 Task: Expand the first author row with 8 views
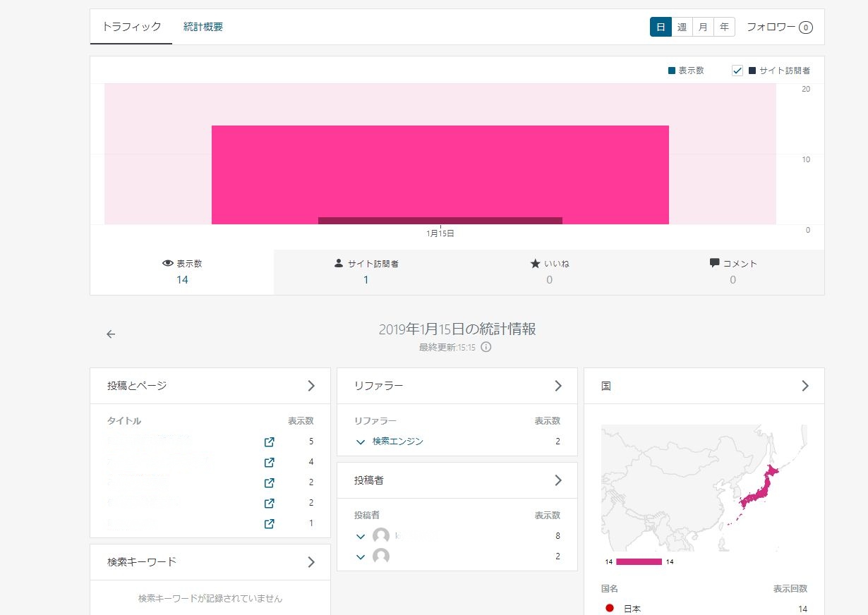point(361,537)
